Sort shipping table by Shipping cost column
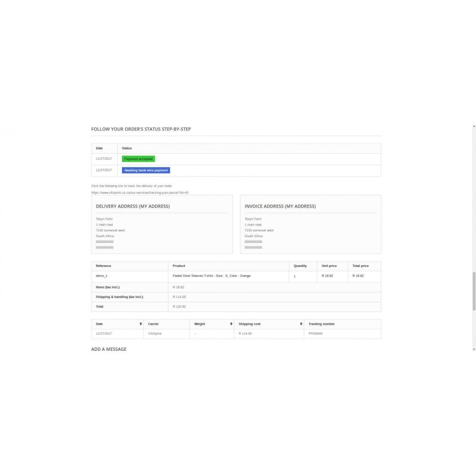The image size is (476, 476). coord(268,324)
